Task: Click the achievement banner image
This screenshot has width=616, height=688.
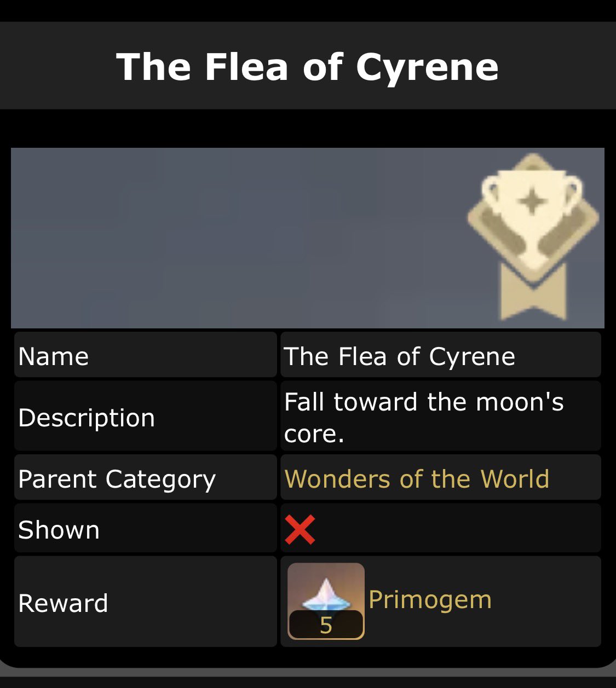Action: coord(308,238)
